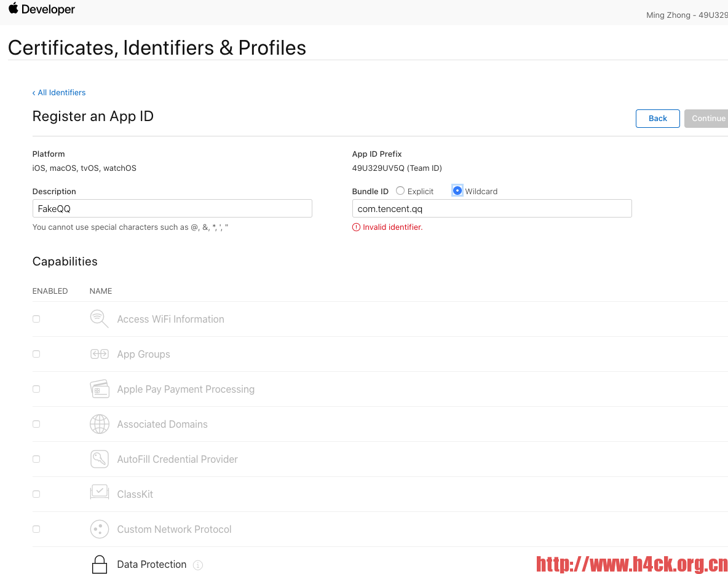This screenshot has height=574, width=728.
Task: Go back to All Identifiers
Action: [x=59, y=92]
